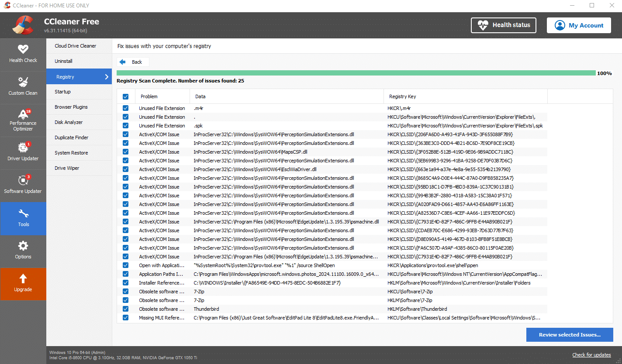Image resolution: width=622 pixels, height=364 pixels.
Task: Open Performance Optimizer rocket icon
Action: pyautogui.click(x=23, y=114)
